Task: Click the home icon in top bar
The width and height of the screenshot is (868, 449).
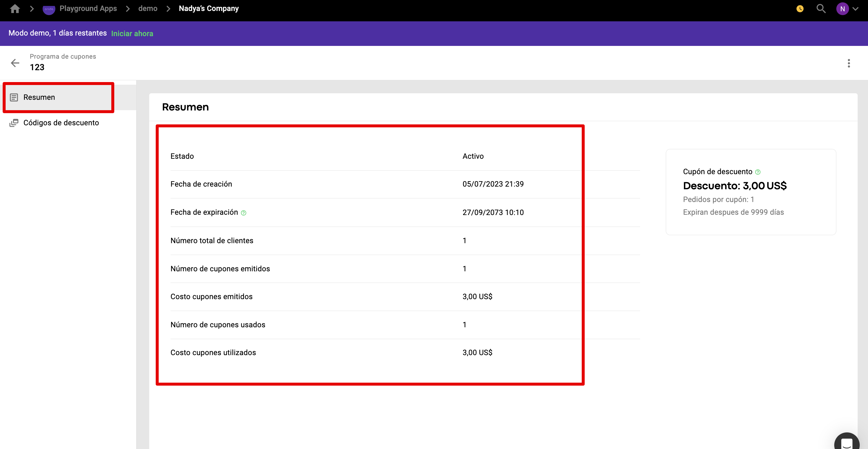Action: pyautogui.click(x=15, y=8)
